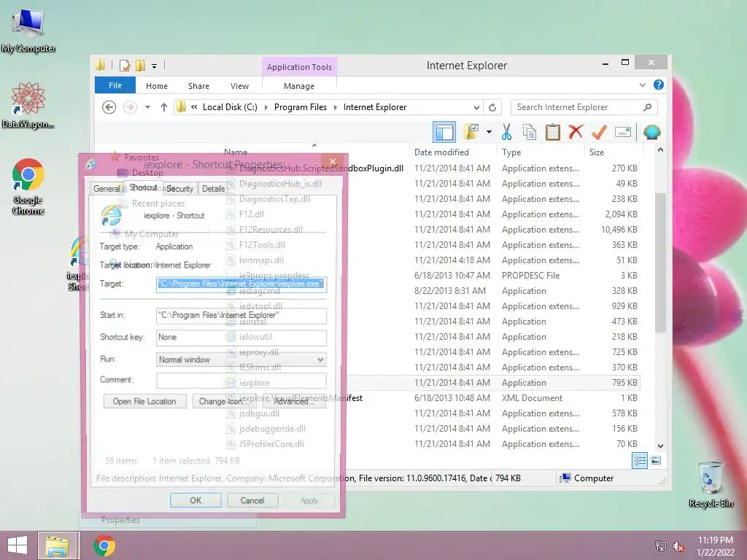Screen dimensions: 747x560
Task: Click the Back arrow in Explorer
Action: coord(109,107)
